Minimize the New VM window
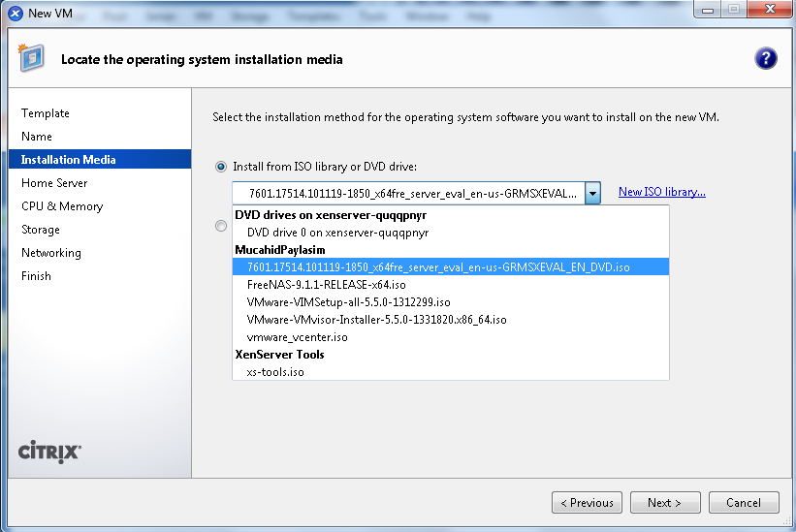This screenshot has width=796, height=532. point(708,9)
